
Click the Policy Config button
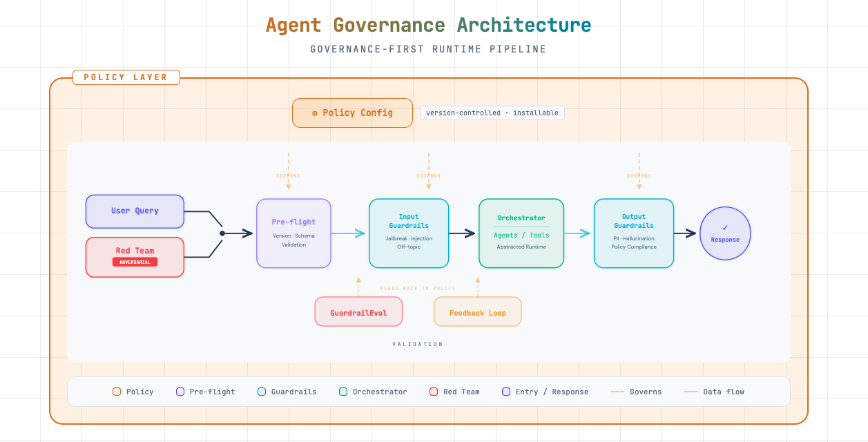(x=352, y=112)
